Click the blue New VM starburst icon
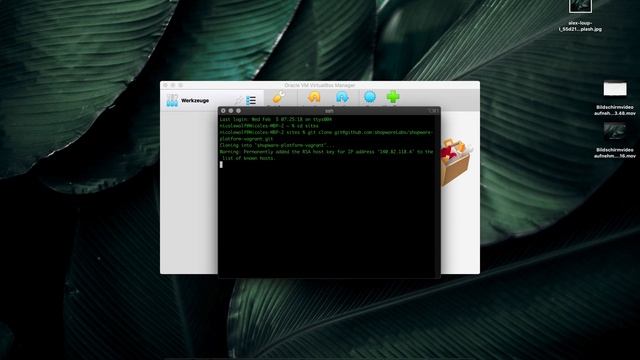Viewport: 640px width, 360px height. pos(370,97)
